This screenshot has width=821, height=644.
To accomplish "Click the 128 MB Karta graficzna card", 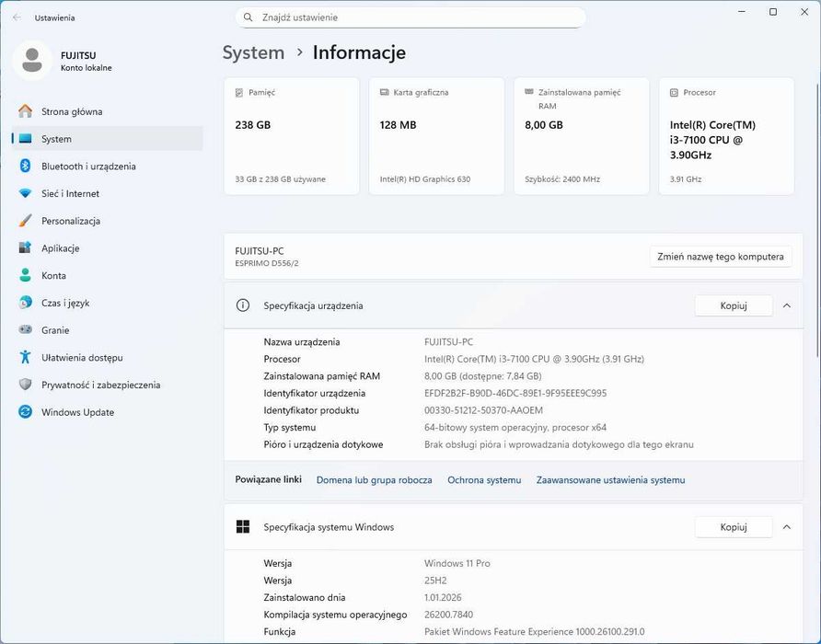I will click(436, 136).
